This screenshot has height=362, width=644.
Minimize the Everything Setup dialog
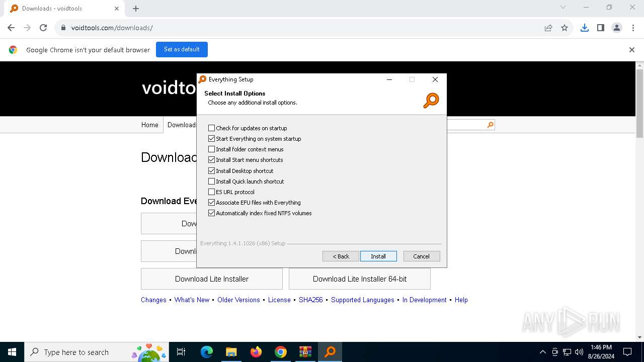pyautogui.click(x=389, y=79)
